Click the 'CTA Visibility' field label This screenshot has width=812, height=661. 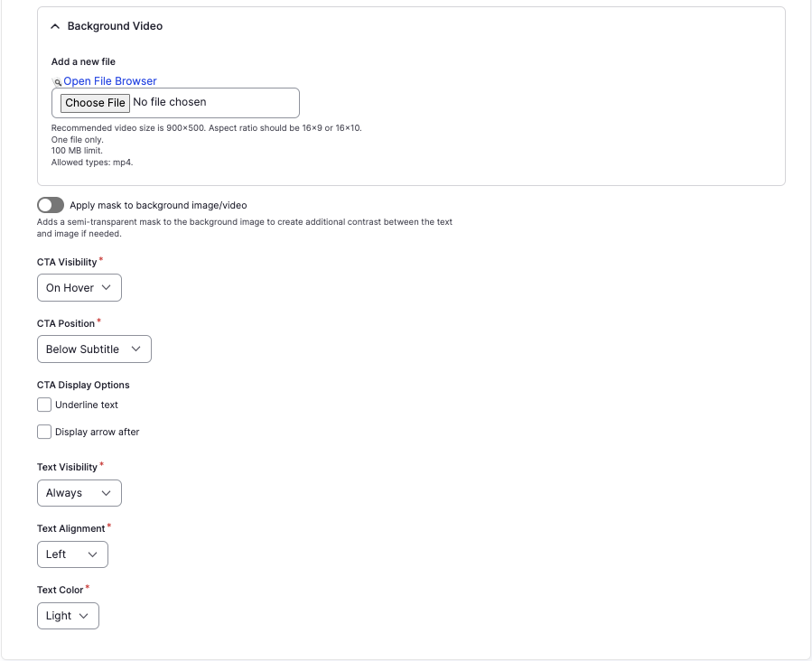pyautogui.click(x=67, y=262)
